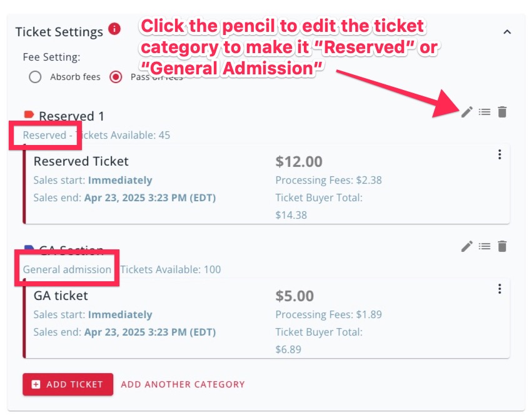Delete GA Section using trash icon
529x420 pixels.
[502, 246]
